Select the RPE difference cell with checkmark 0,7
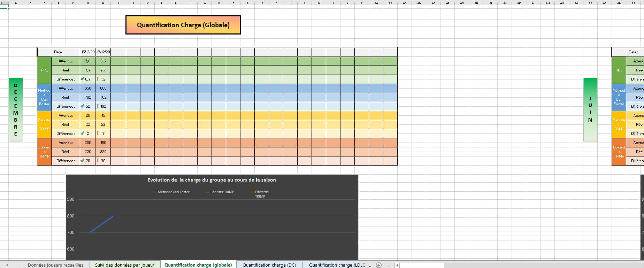This screenshot has width=644, height=268. (x=87, y=79)
